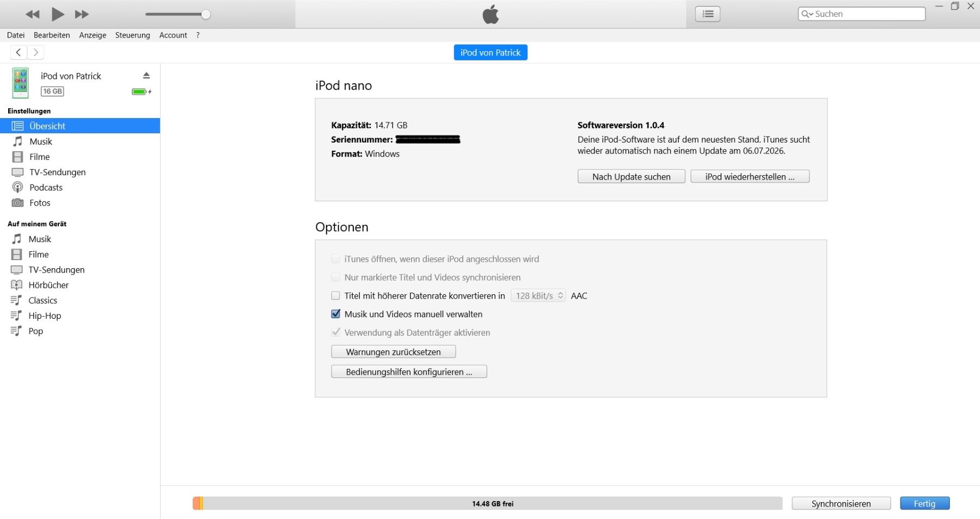980x519 pixels.
Task: Go back with the left arrow
Action: click(x=19, y=52)
